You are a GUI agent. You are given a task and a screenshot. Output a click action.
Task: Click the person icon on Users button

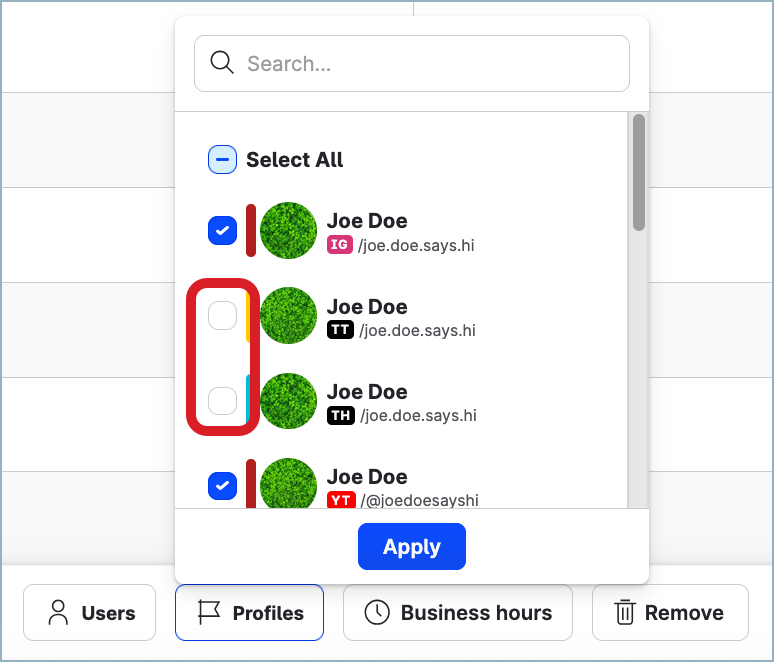pos(58,612)
